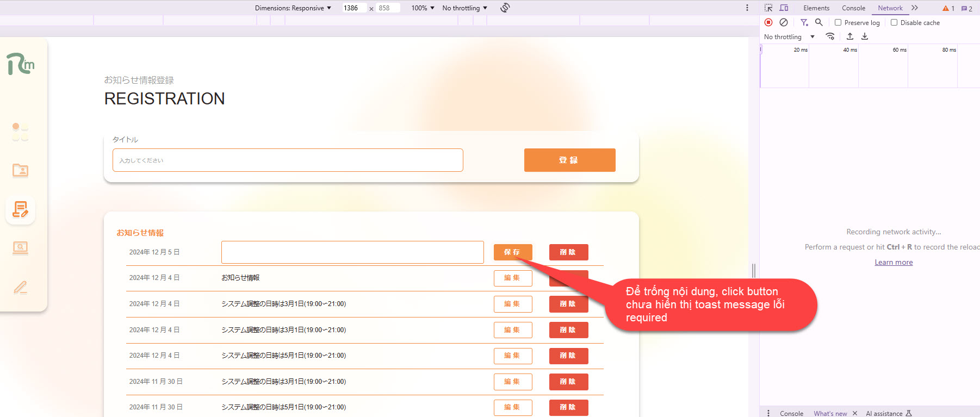The image size is (980, 417).
Task: Click the pencil edit icon in sidebar
Action: pyautogui.click(x=20, y=288)
